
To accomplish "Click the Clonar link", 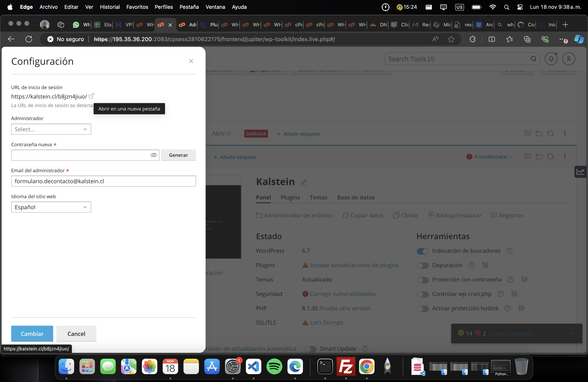I will tap(406, 215).
